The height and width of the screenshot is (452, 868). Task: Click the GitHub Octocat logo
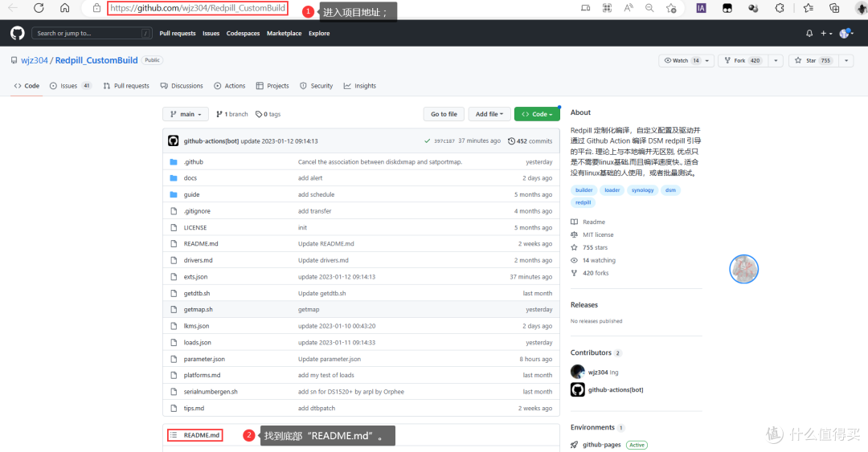click(x=18, y=33)
